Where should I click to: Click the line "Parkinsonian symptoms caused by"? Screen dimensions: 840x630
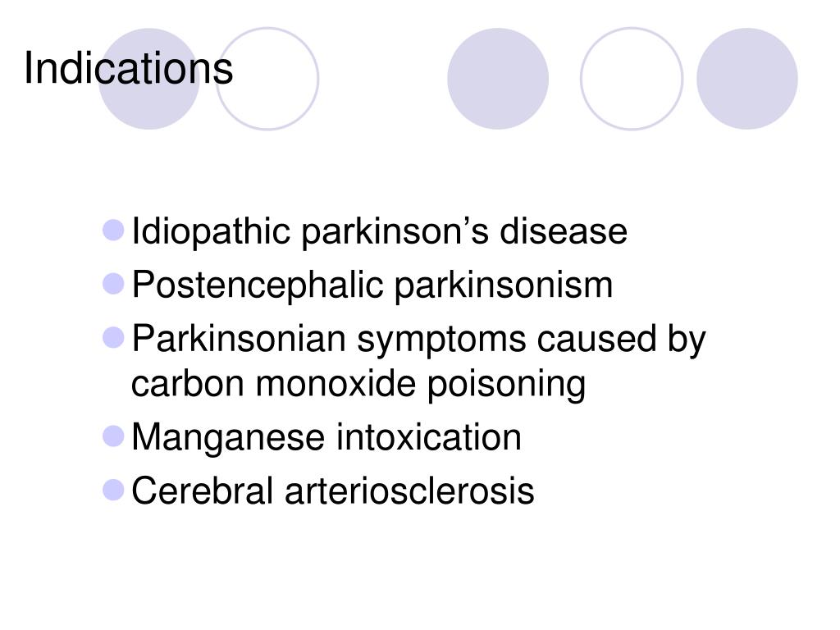coord(418,340)
